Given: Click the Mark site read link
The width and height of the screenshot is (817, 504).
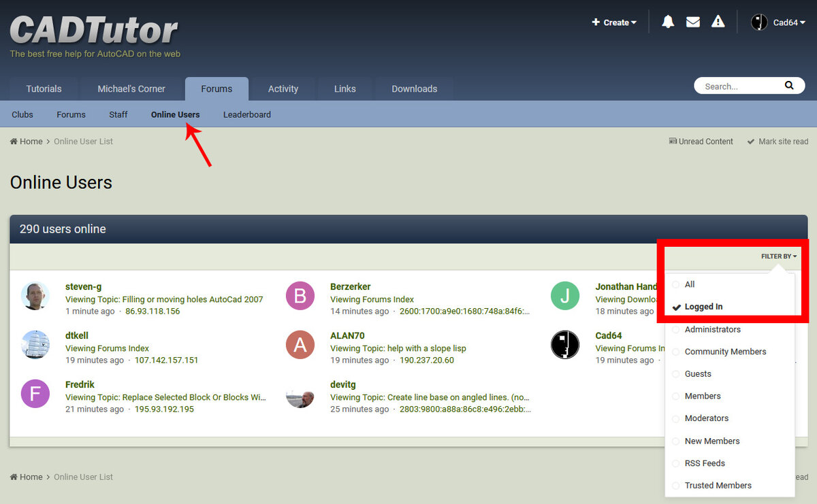Looking at the screenshot, I should pos(778,141).
